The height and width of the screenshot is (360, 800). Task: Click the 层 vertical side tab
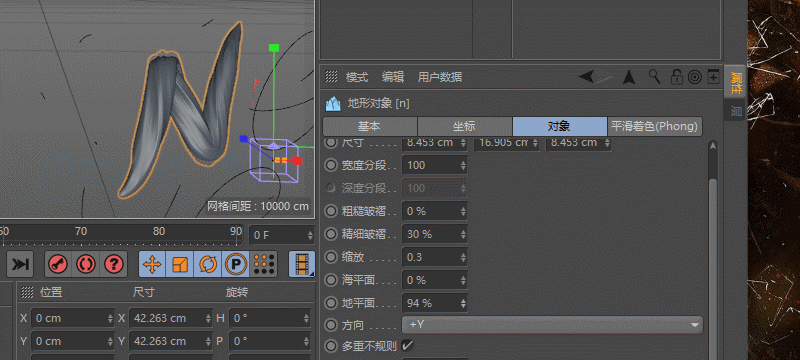(736, 110)
